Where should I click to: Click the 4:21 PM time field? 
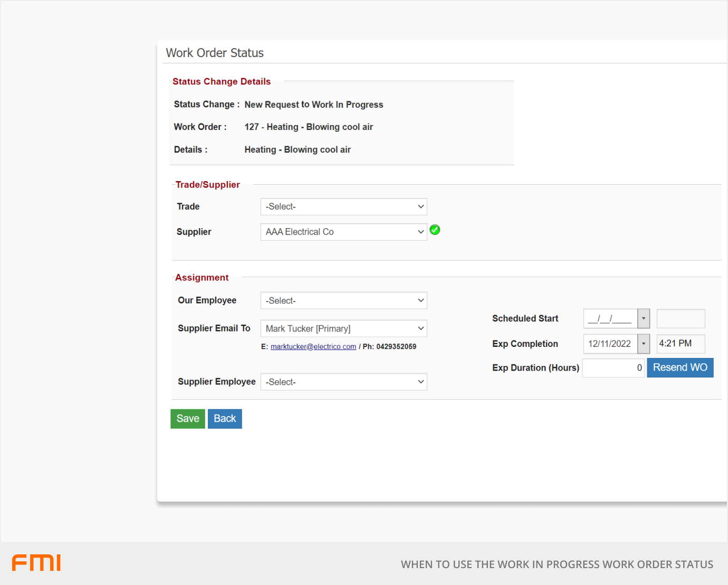pos(681,344)
